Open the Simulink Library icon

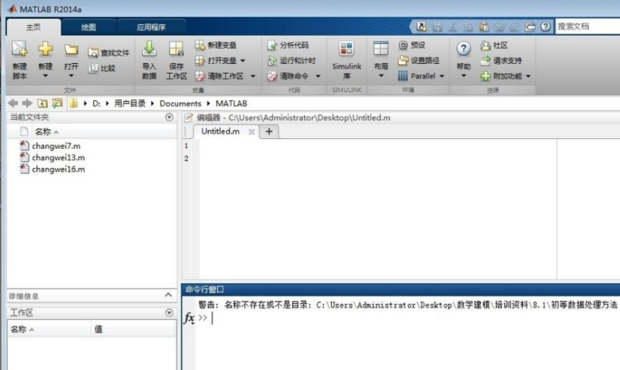click(346, 49)
